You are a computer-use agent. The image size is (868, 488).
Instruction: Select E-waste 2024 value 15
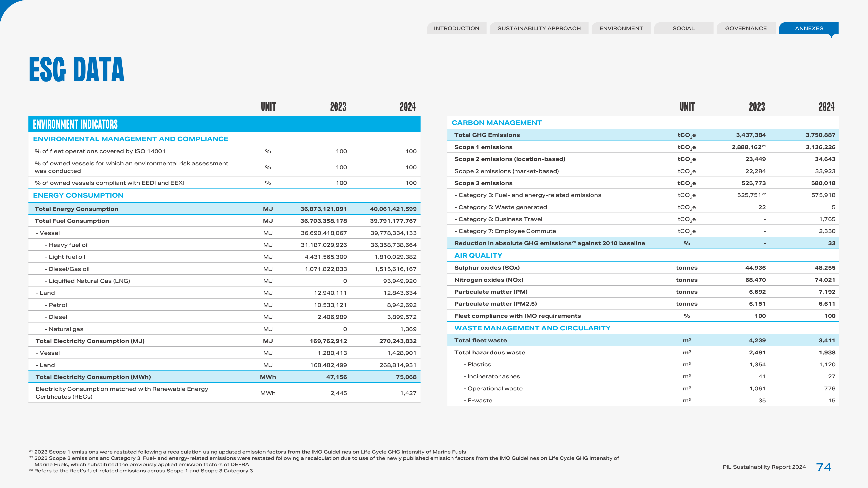[x=832, y=400]
